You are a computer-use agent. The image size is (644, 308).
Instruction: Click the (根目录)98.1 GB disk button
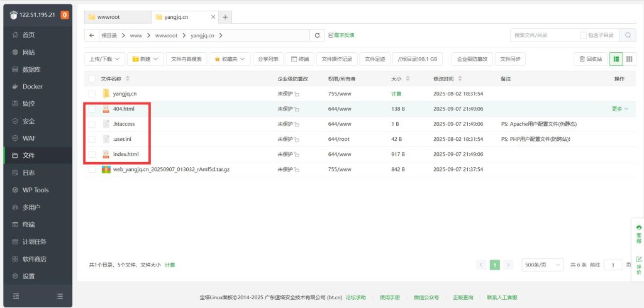pos(418,59)
